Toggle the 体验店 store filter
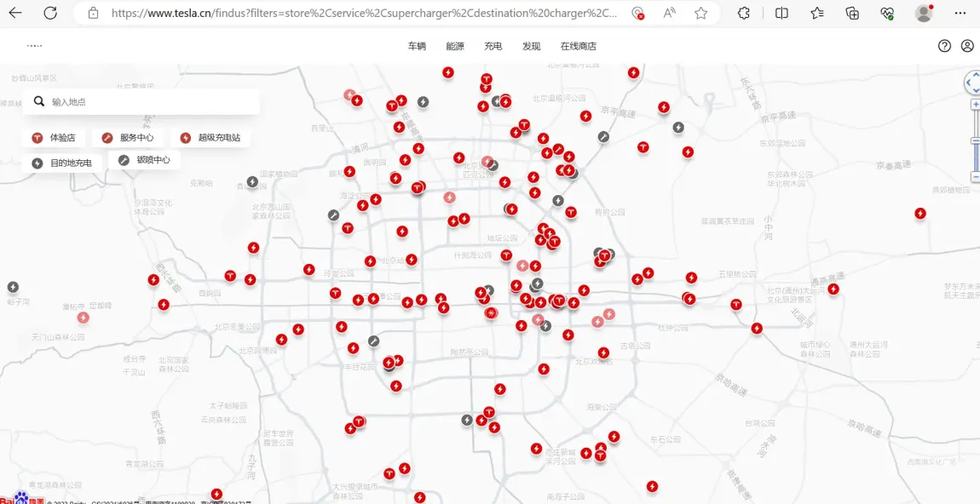The height and width of the screenshot is (504, 980). 54,138
